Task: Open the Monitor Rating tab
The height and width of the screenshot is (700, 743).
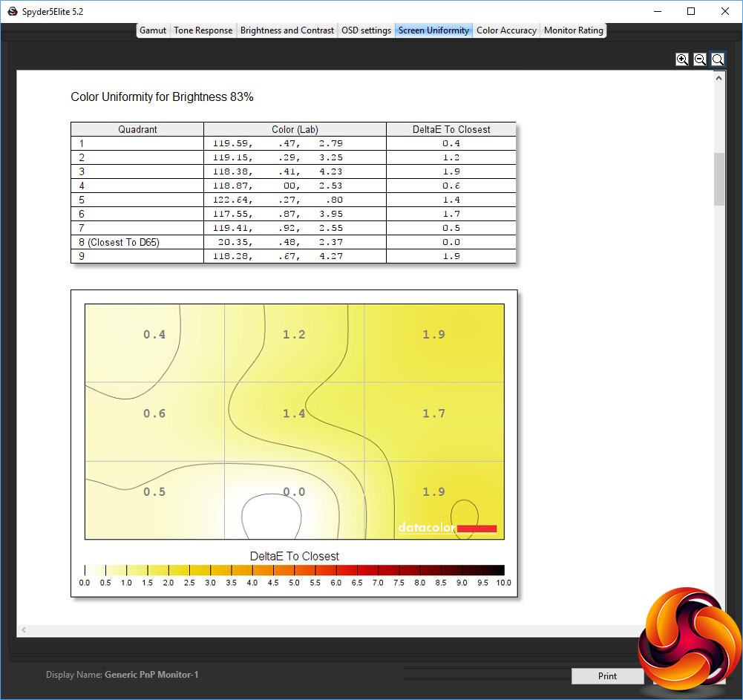Action: pos(573,30)
